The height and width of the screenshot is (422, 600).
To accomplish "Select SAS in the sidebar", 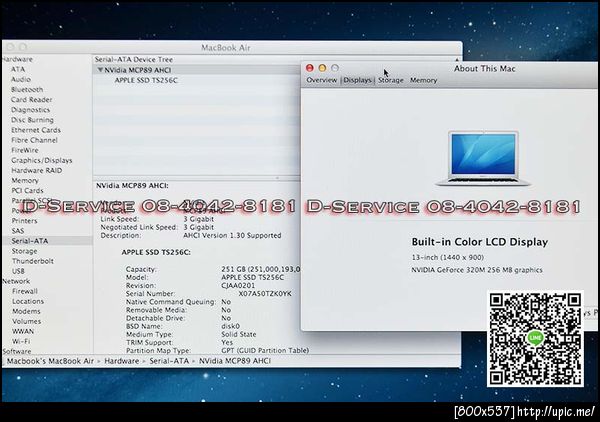I will (18, 231).
